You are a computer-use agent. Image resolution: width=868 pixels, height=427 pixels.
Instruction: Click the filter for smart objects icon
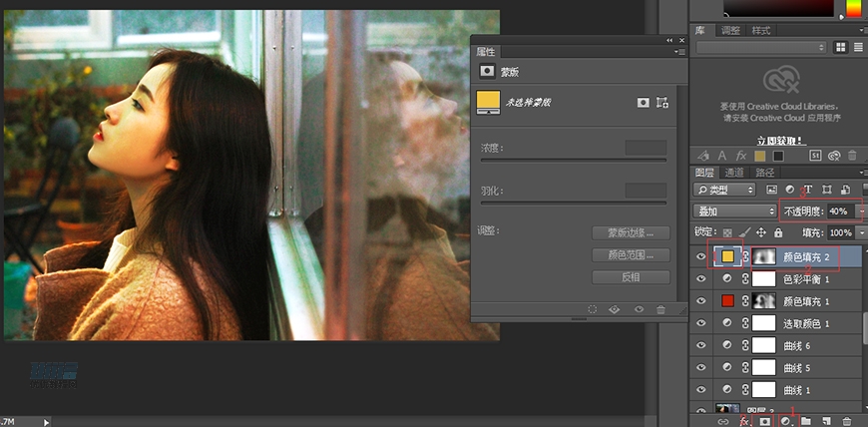(x=845, y=190)
